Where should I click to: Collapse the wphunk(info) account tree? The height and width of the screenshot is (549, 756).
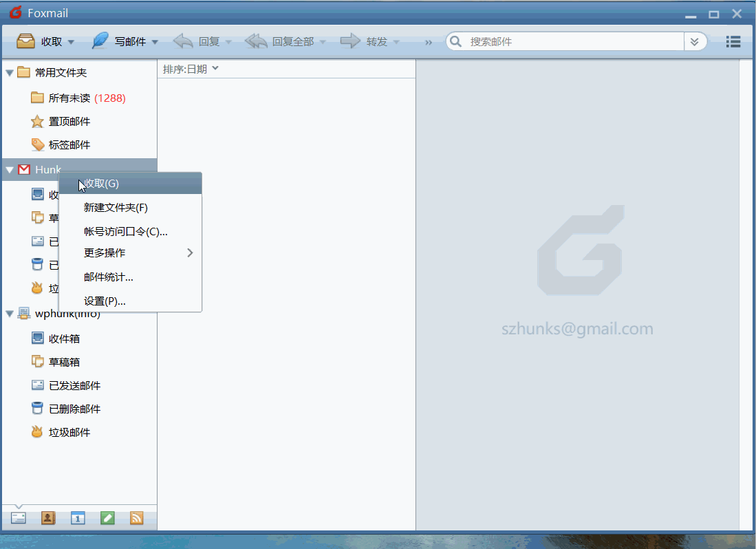tap(10, 314)
